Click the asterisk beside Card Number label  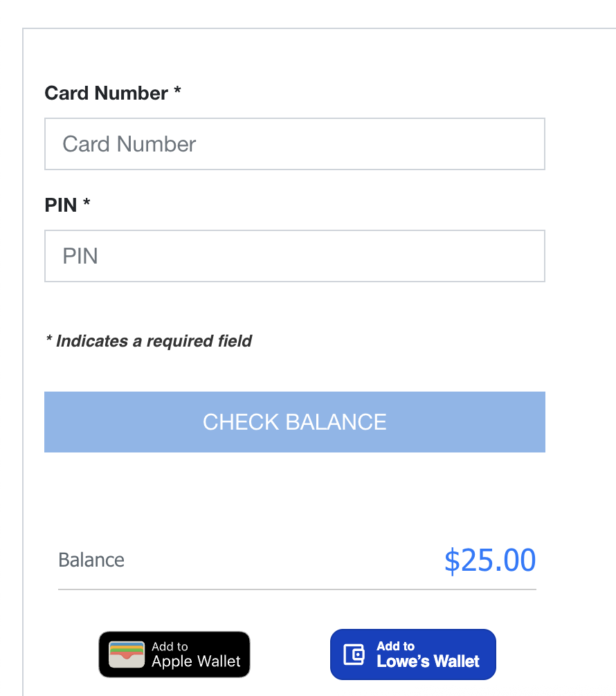(x=177, y=91)
